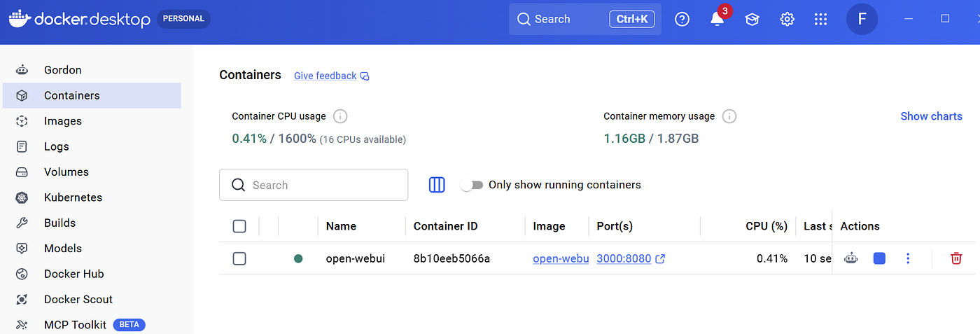Open the extensions grid icon in header
The image size is (980, 334).
(821, 20)
